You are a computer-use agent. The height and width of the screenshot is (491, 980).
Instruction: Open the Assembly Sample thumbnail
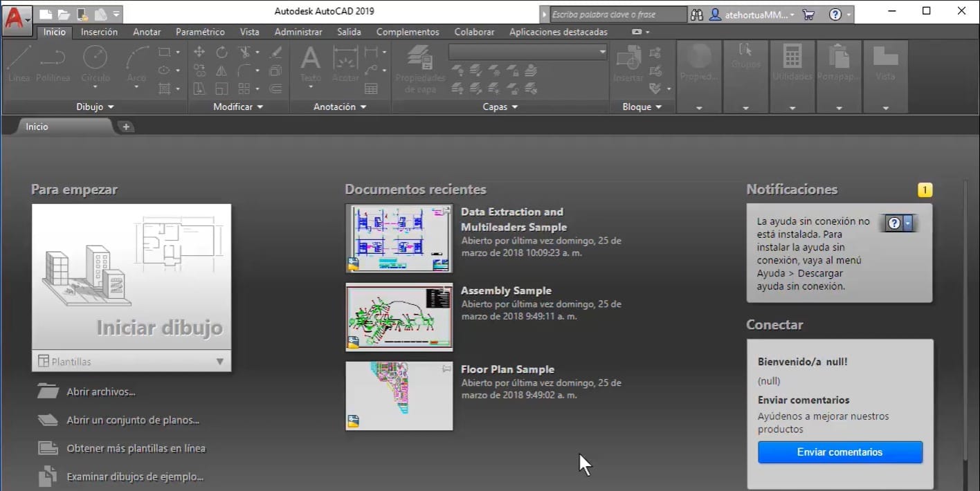(x=399, y=317)
